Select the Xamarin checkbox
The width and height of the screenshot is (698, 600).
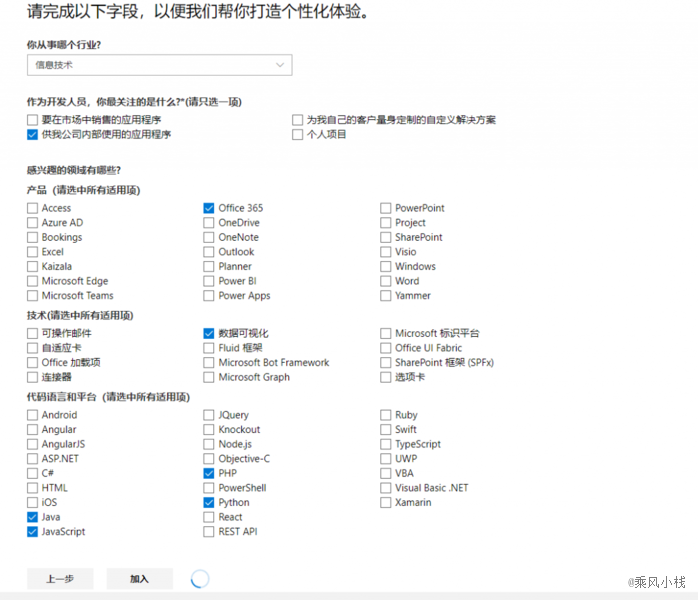[x=386, y=503]
